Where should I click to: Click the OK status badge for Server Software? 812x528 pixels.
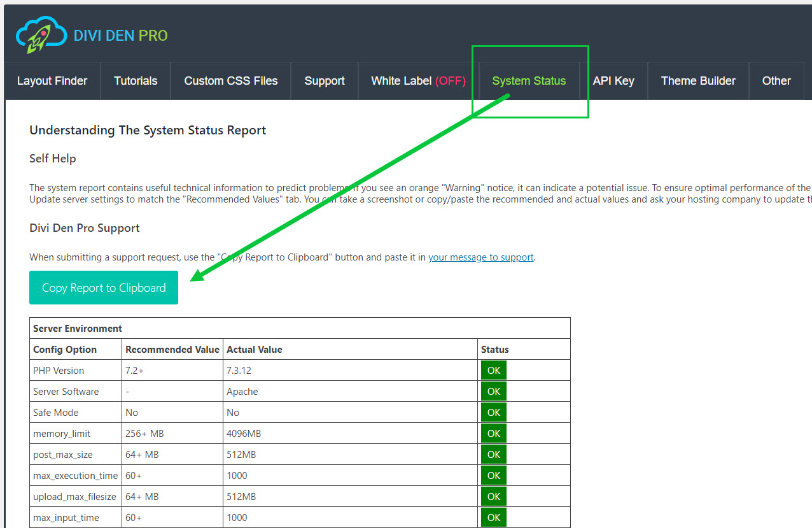tap(494, 392)
